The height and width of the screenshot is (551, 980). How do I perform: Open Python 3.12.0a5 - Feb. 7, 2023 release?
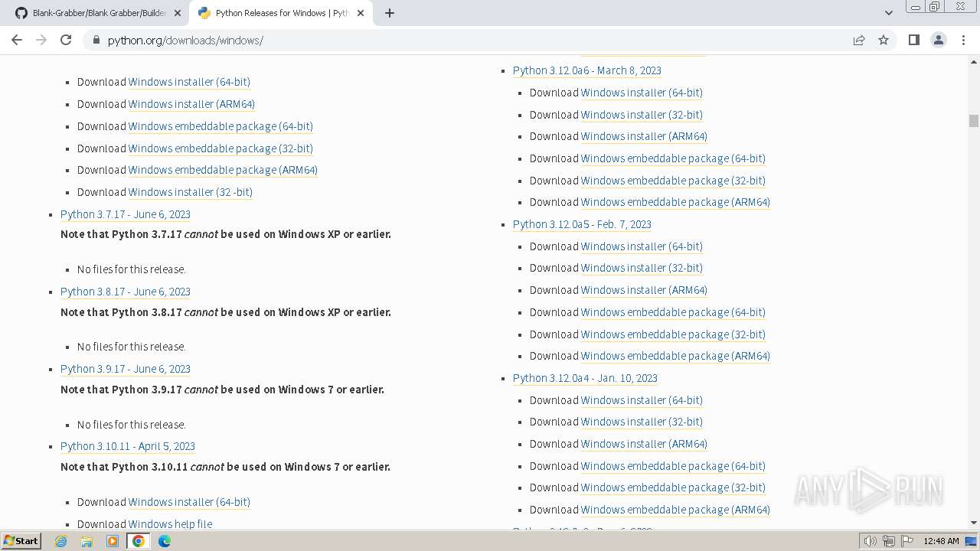(x=582, y=224)
